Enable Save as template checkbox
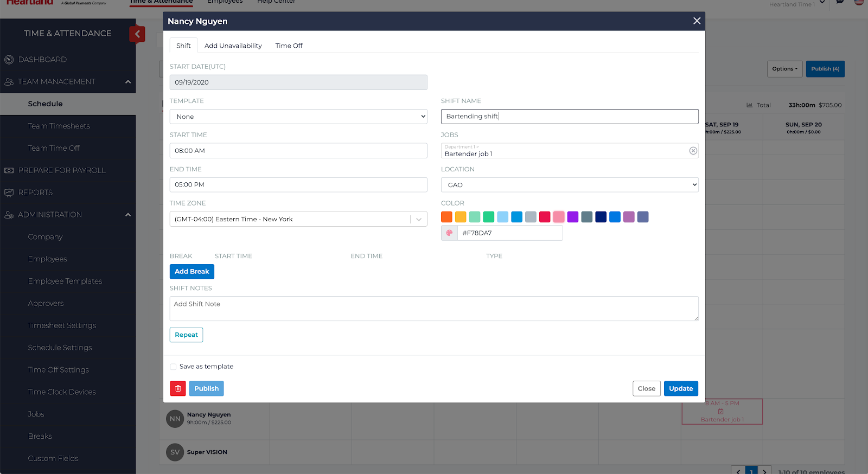 pyautogui.click(x=173, y=367)
